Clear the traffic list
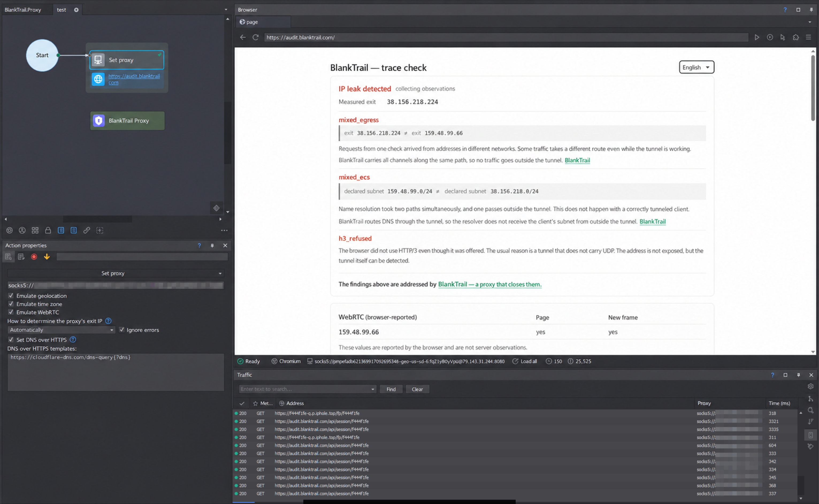 click(x=417, y=389)
